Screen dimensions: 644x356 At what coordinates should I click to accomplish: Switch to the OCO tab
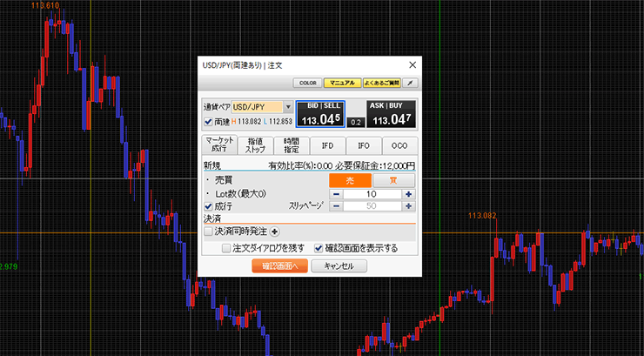pos(399,145)
